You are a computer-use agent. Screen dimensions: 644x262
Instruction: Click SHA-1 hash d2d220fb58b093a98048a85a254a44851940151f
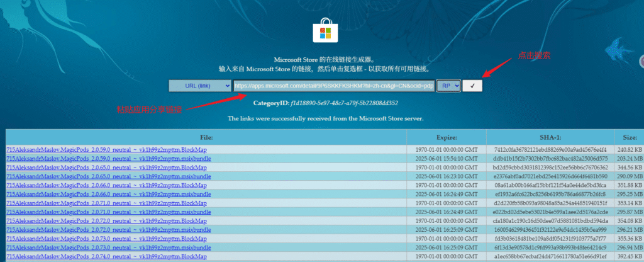[550, 203]
